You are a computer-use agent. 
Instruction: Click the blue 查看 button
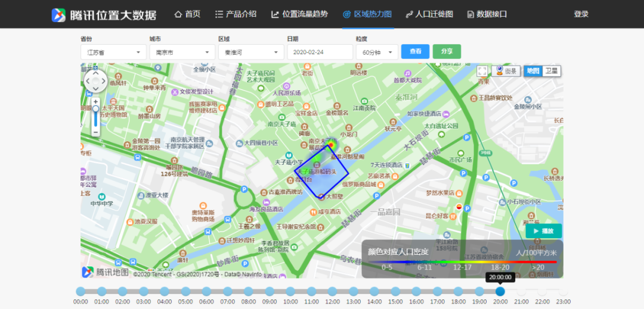tap(415, 52)
